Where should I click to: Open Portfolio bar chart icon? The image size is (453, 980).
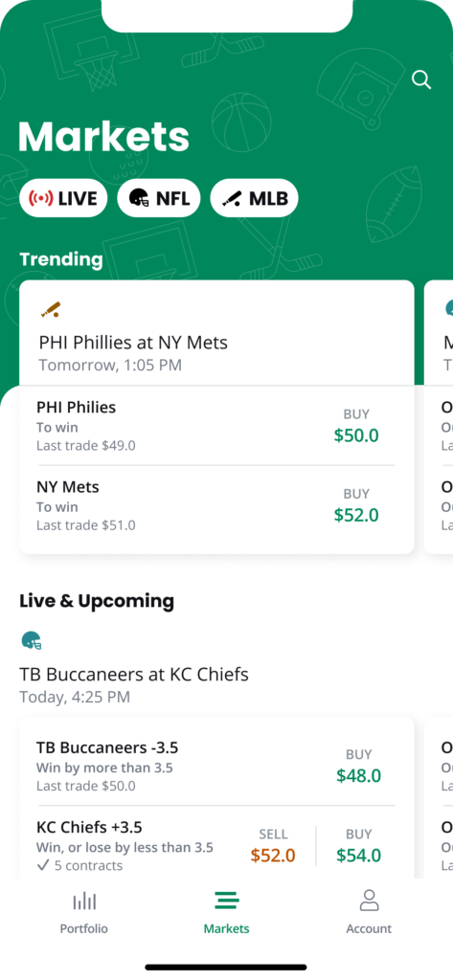point(84,901)
